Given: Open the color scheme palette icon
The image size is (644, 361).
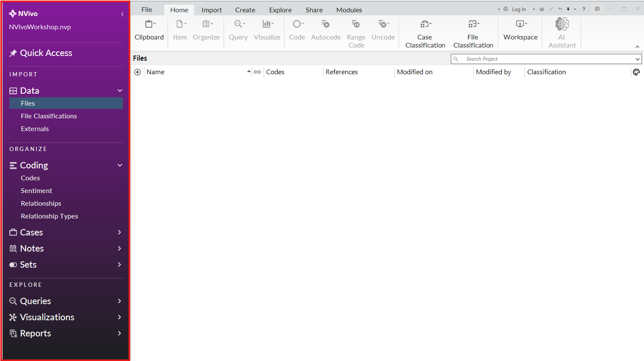Looking at the screenshot, I should pyautogui.click(x=636, y=72).
